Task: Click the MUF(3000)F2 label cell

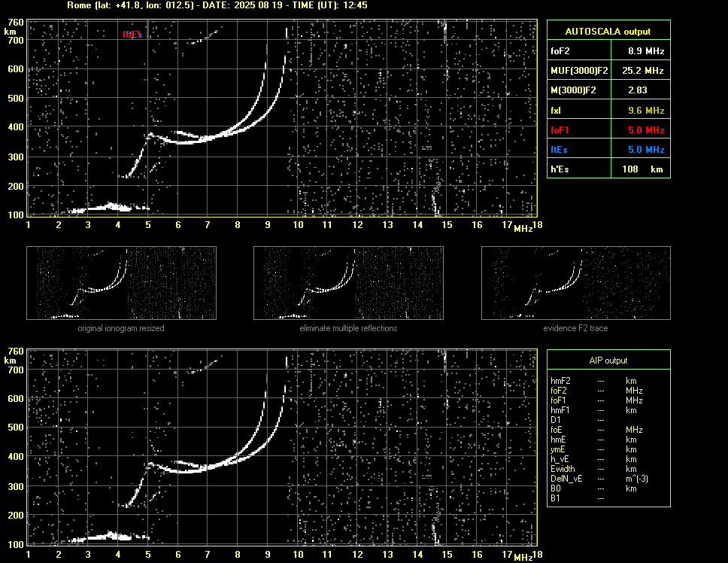Action: coord(579,71)
